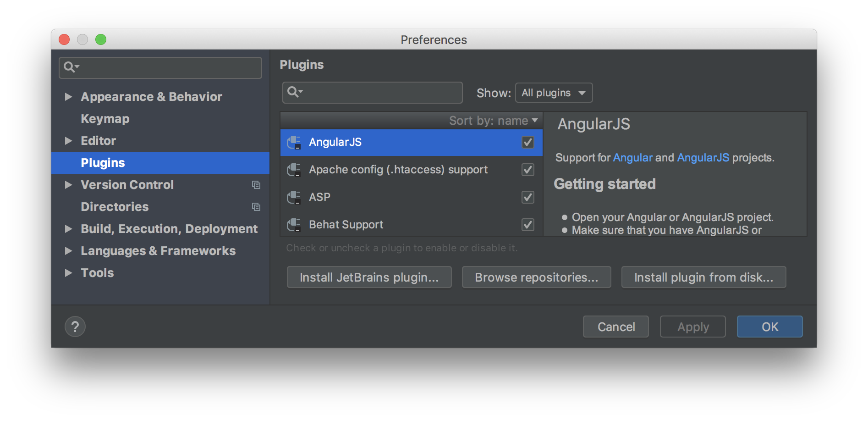Image resolution: width=868 pixels, height=421 pixels.
Task: Click the ASP plugin icon
Action: [x=294, y=198]
